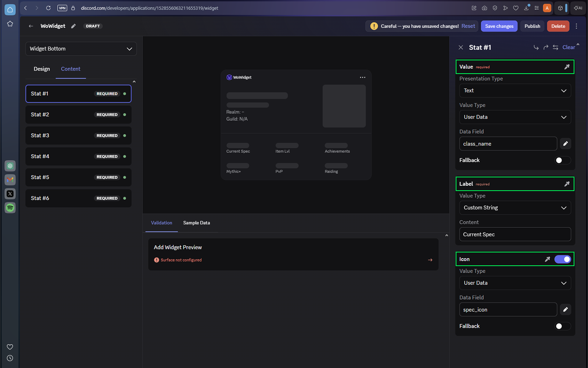Screen dimensions: 588x368
Task: Open X (Twitter) from the browser sidebar
Action: pyautogui.click(x=10, y=194)
